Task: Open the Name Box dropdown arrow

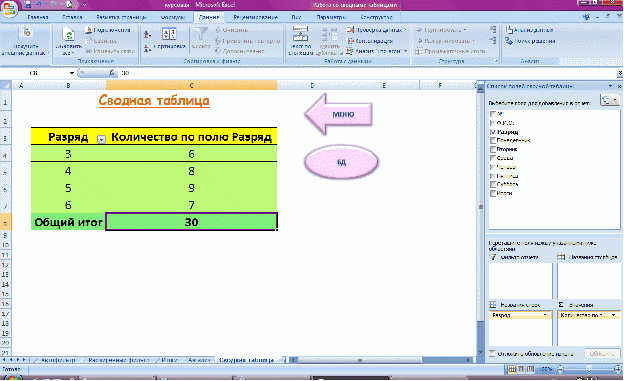Action: click(x=72, y=73)
